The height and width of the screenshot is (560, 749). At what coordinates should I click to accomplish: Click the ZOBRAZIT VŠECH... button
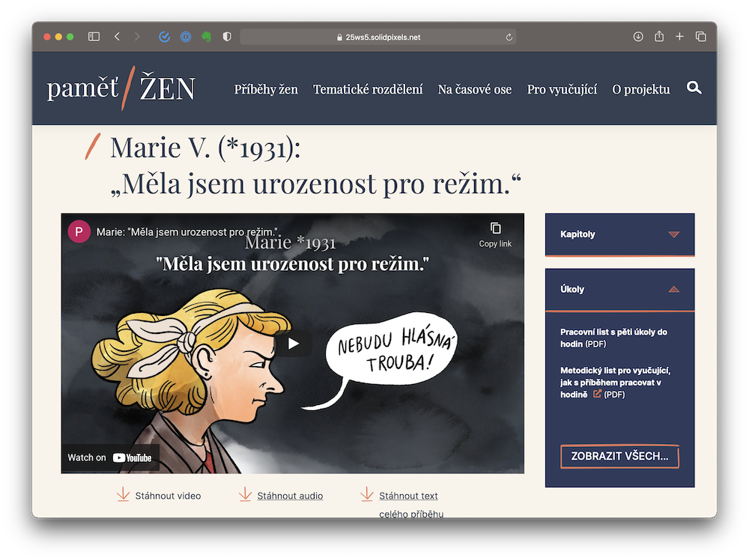click(x=619, y=456)
